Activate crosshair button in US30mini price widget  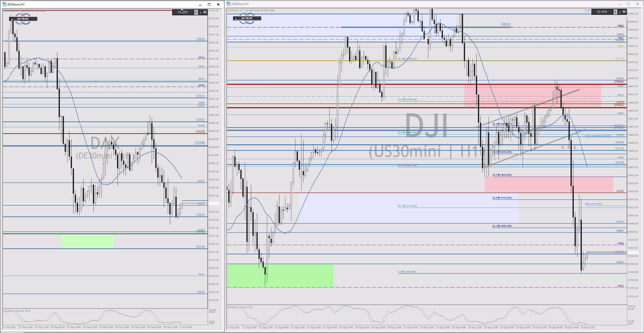(615, 12)
